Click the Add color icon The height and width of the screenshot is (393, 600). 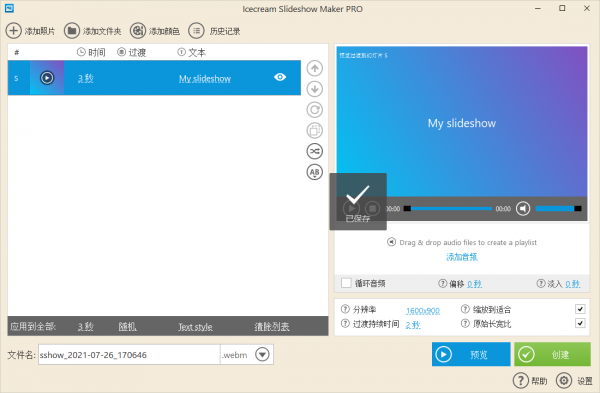[138, 31]
